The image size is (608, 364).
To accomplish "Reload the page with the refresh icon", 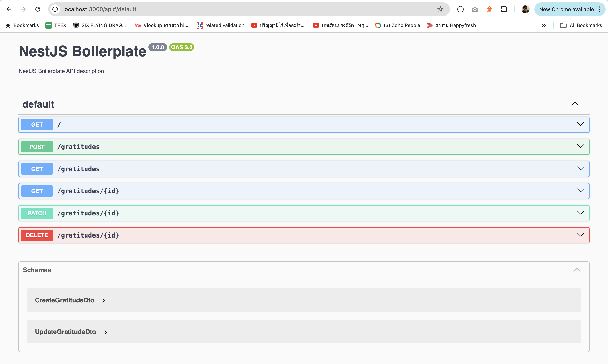I will (x=38, y=9).
